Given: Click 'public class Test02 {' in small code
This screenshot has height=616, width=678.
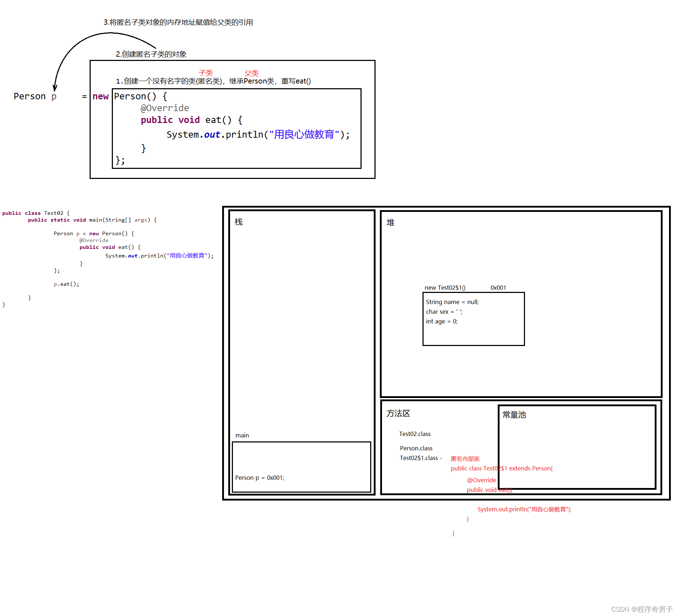Looking at the screenshot, I should click(36, 213).
